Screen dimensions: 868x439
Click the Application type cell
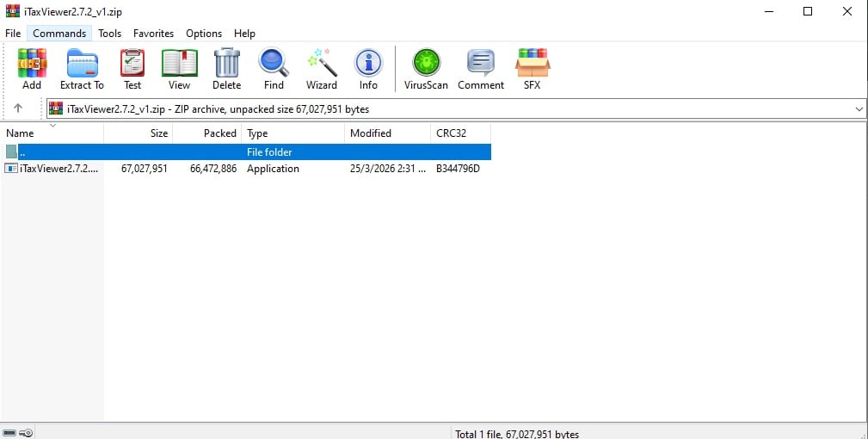click(x=273, y=169)
